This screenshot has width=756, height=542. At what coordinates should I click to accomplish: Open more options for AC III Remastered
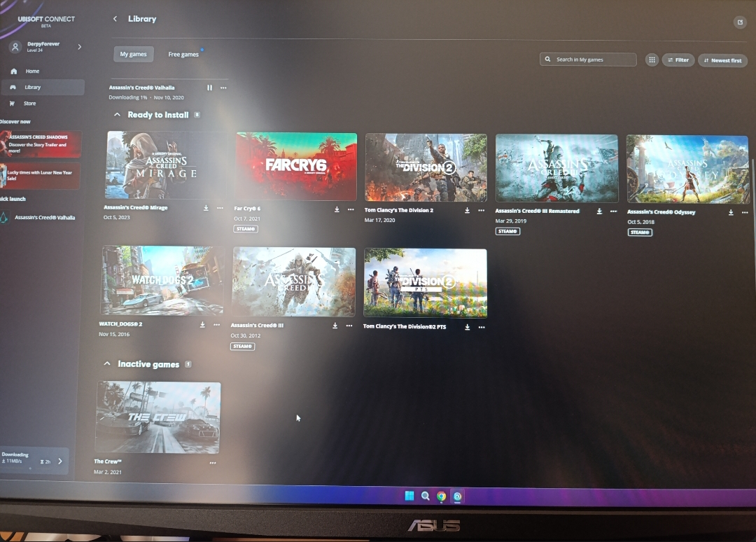[x=613, y=211]
